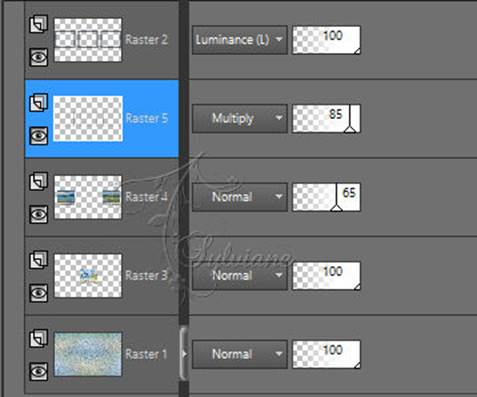477x397 pixels.
Task: Toggle the Raster 3 eye icon
Action: point(39,293)
